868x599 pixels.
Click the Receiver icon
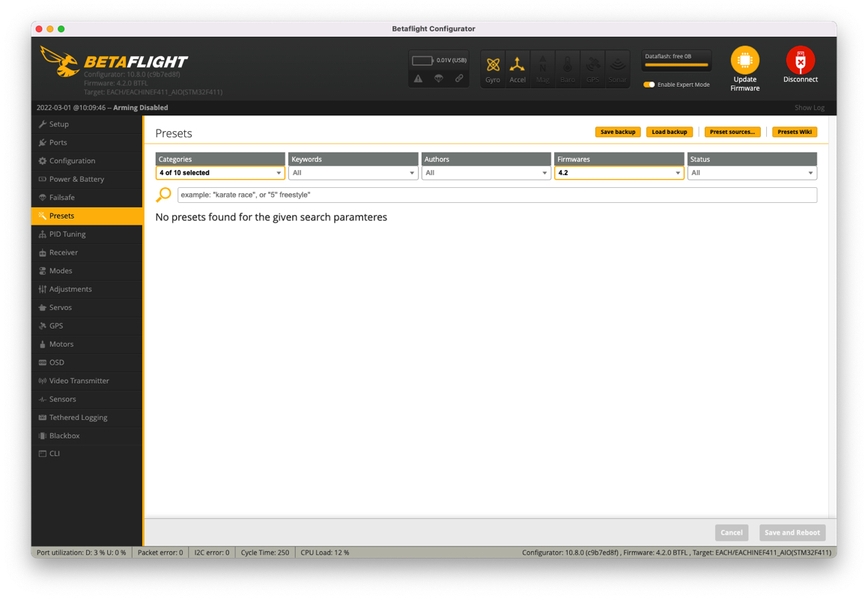[x=42, y=252]
